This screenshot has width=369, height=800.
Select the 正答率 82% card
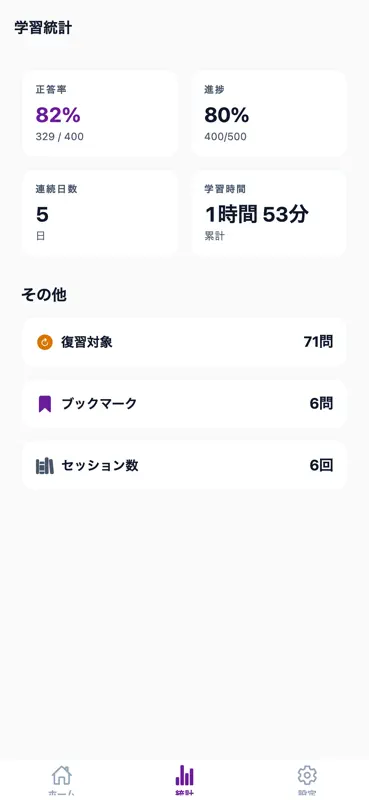coord(100,113)
